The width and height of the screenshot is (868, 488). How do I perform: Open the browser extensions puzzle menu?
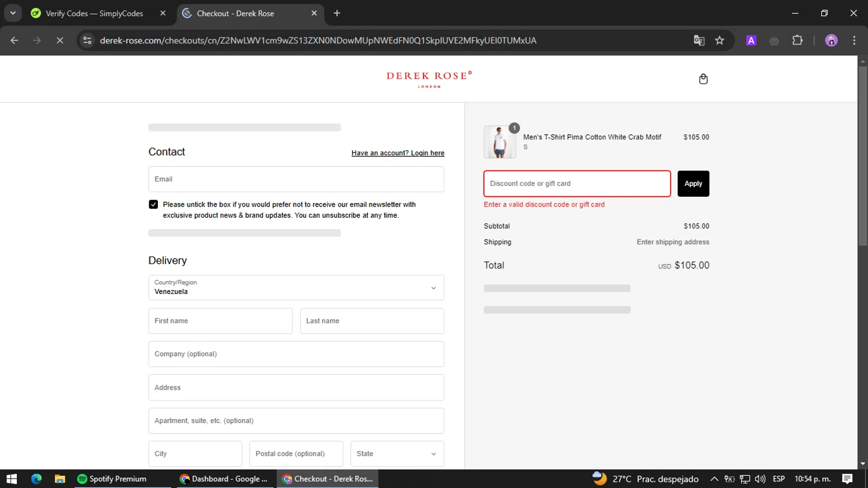coord(797,41)
